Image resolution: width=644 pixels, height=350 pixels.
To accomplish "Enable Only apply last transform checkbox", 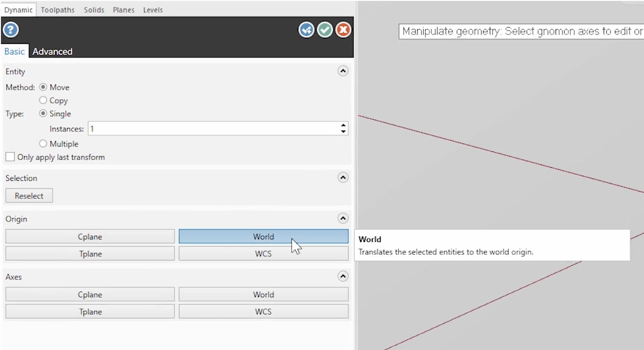I will tap(10, 157).
